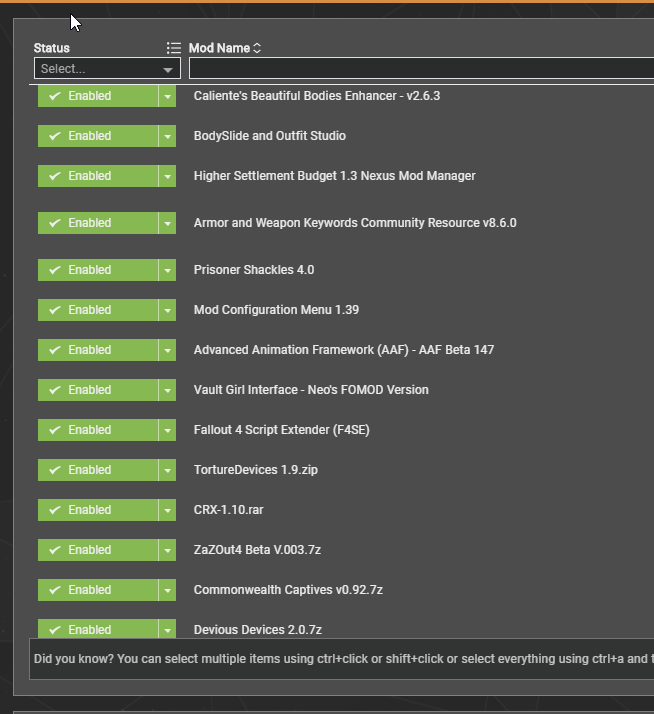The height and width of the screenshot is (714, 654).
Task: Select Commonwealth Captives v0.92.7z mod name
Action: click(x=288, y=590)
